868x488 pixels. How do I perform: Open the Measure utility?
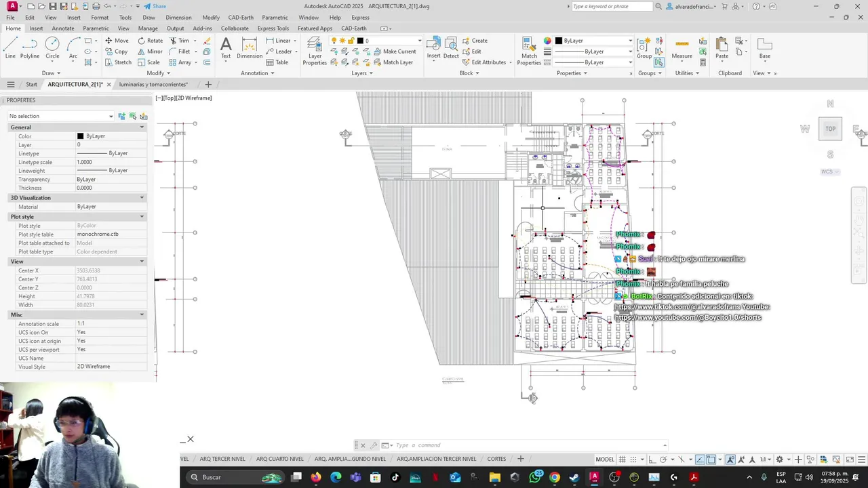click(x=682, y=47)
